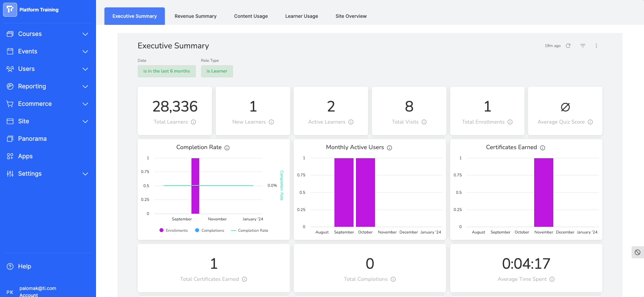
Task: Open the three-dot dashboard options menu
Action: 596,46
